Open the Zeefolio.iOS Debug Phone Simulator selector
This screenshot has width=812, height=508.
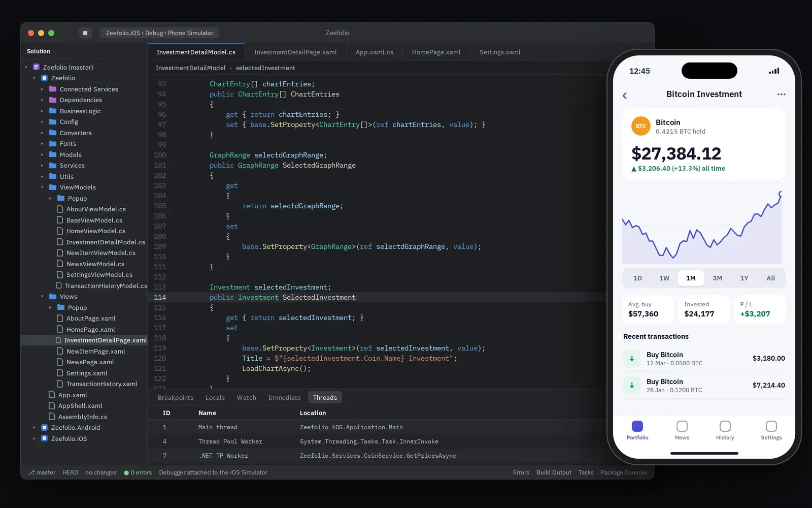coord(159,33)
